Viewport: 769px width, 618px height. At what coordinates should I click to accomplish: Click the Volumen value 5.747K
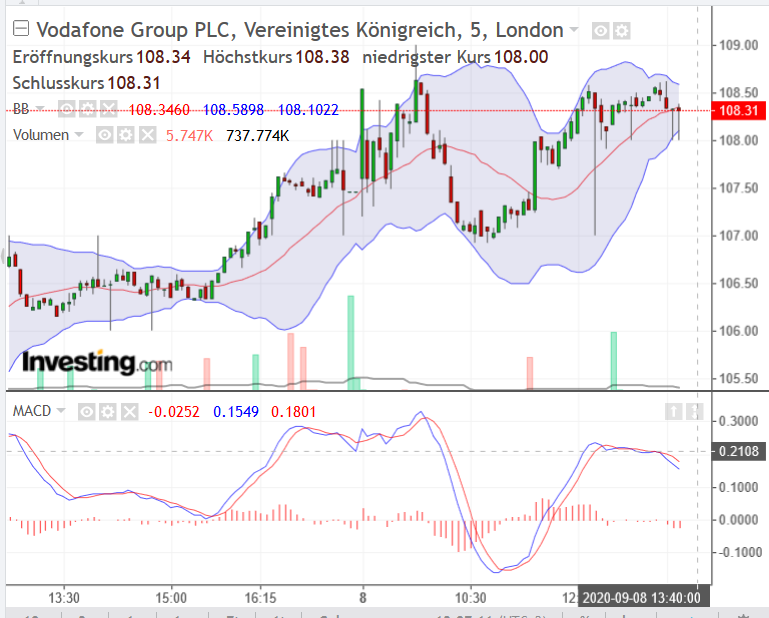[190, 135]
